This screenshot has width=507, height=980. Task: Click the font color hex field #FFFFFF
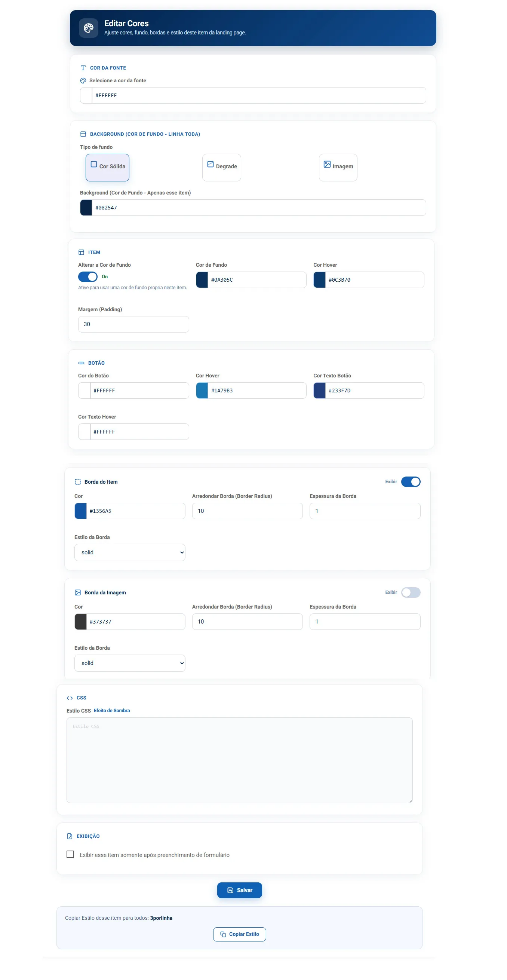(259, 95)
